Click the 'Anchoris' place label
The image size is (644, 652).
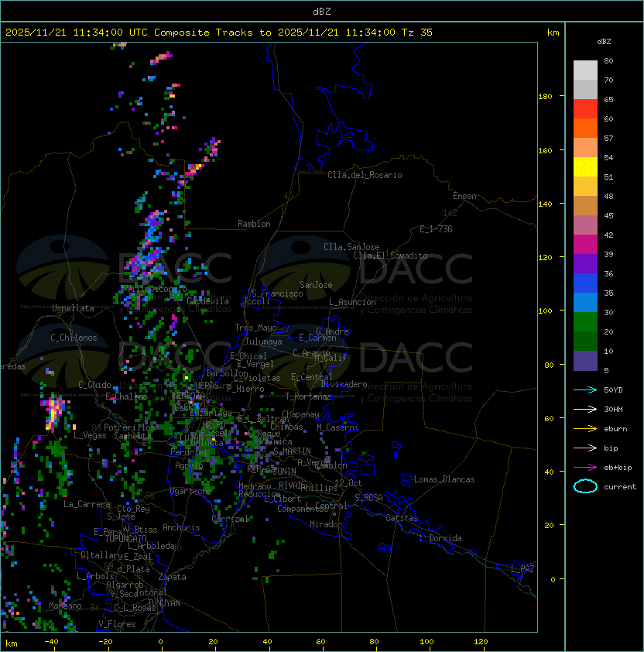(181, 527)
